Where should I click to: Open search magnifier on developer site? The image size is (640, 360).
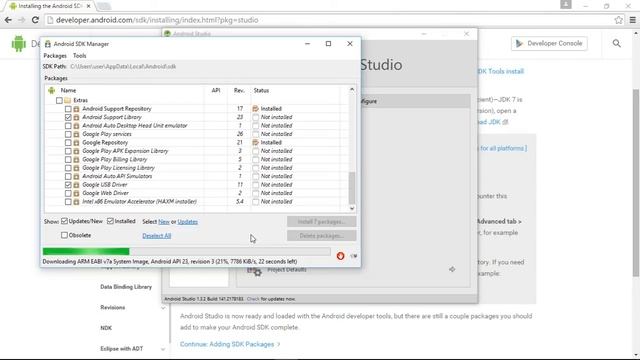[x=616, y=43]
